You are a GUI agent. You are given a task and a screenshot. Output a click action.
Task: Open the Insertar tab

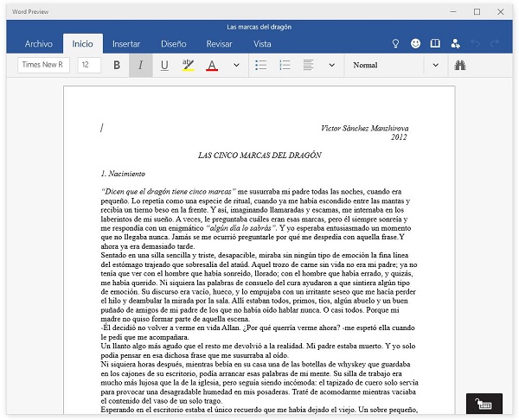tap(126, 44)
